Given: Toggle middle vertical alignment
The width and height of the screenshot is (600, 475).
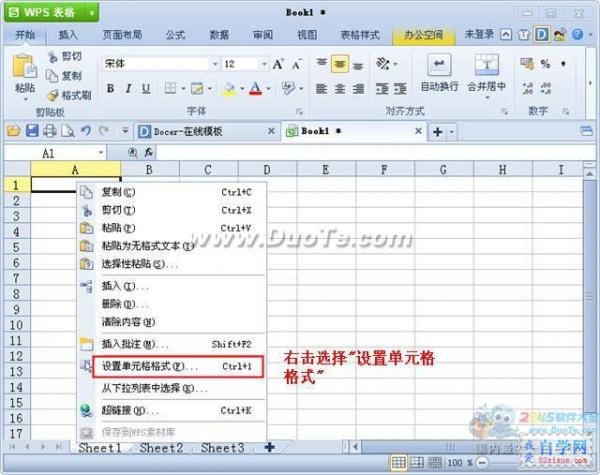Looking at the screenshot, I should (x=339, y=64).
